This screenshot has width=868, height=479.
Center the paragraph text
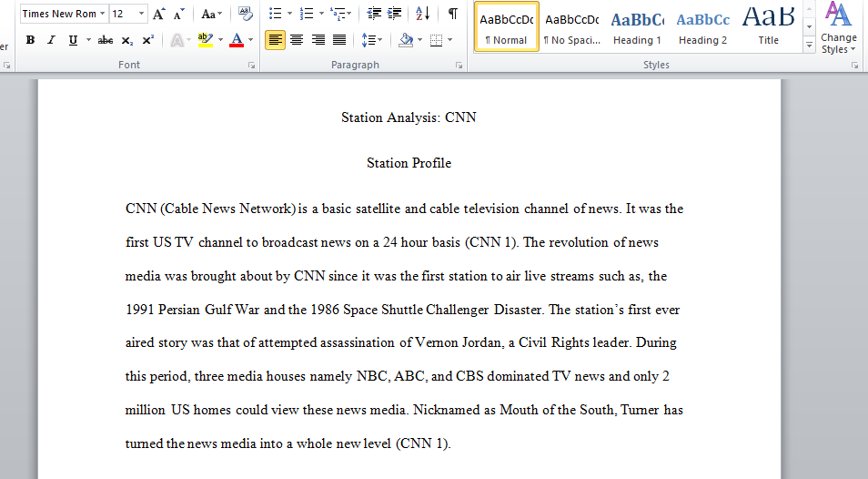(297, 40)
